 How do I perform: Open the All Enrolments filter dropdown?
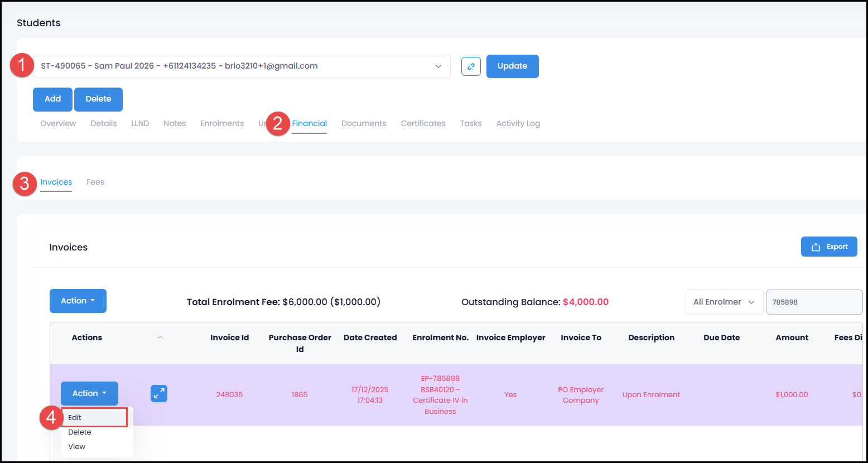point(724,302)
